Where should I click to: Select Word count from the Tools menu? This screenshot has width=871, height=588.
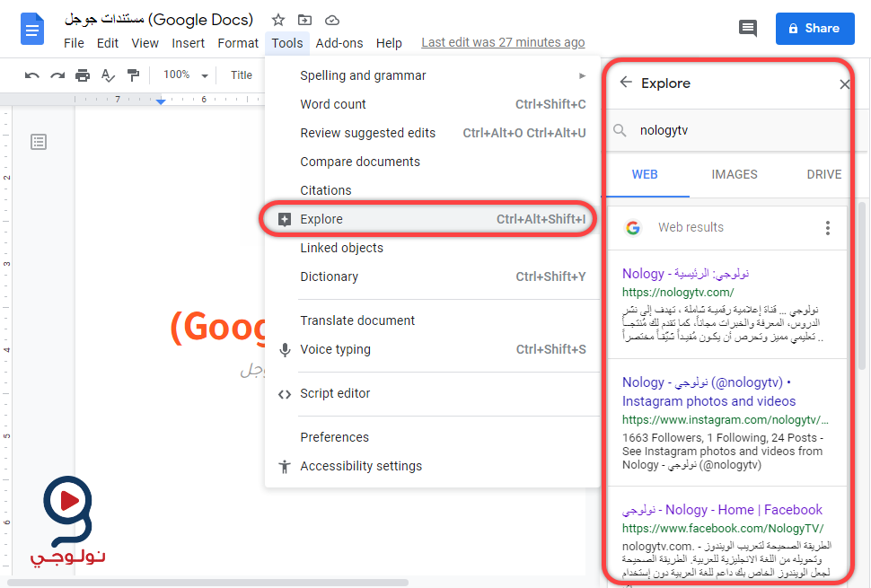[432, 104]
